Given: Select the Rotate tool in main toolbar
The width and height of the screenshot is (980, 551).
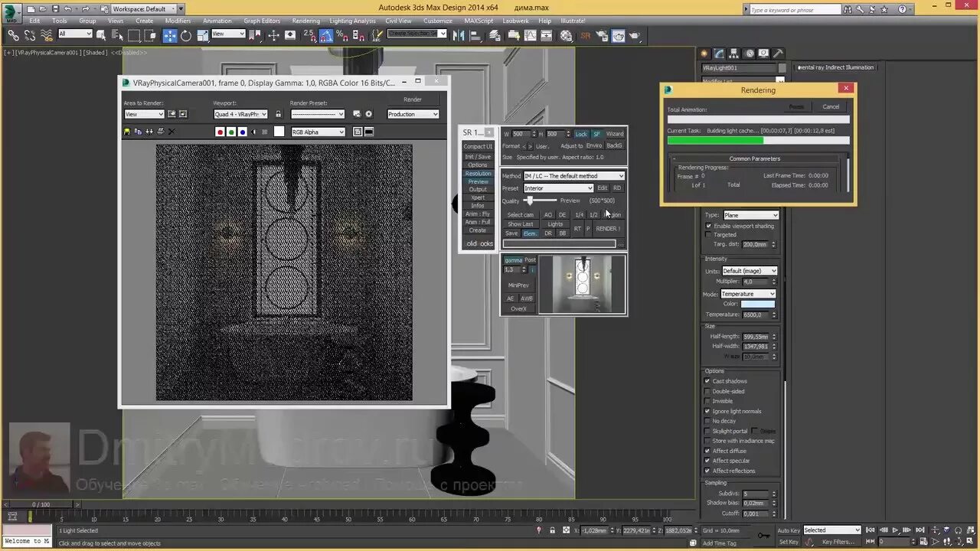Looking at the screenshot, I should pyautogui.click(x=186, y=35).
